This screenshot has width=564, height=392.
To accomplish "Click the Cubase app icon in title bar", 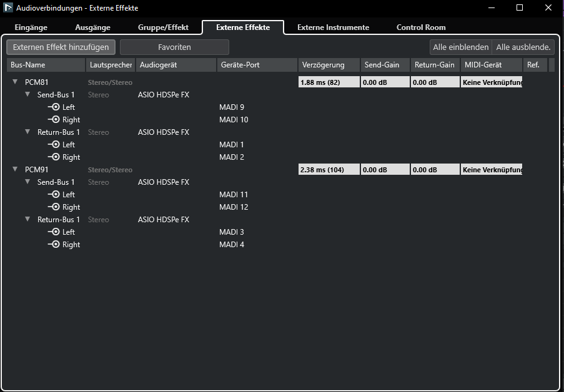I will click(7, 7).
